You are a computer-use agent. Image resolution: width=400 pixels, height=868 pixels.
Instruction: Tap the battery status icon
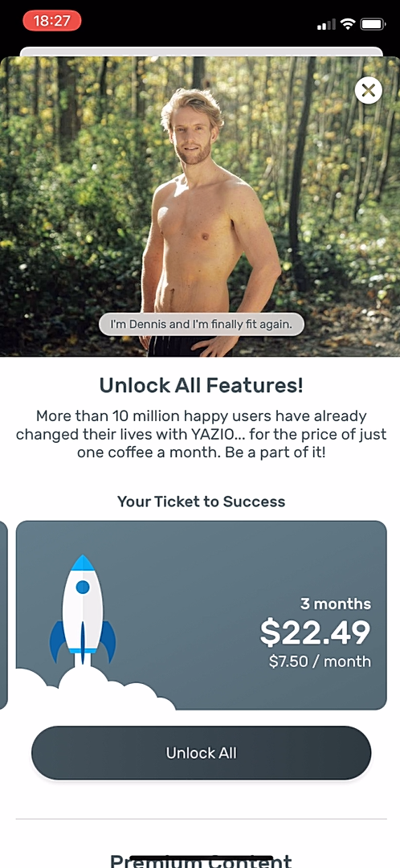373,24
